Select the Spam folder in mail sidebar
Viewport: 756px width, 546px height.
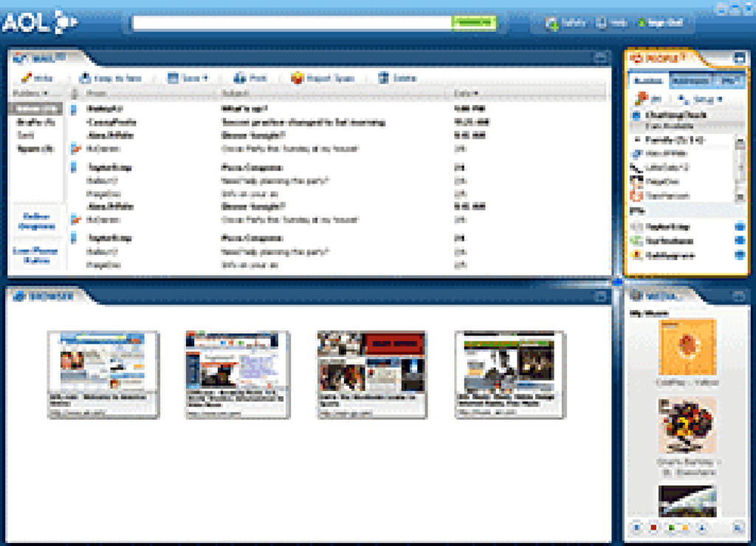coord(35,149)
